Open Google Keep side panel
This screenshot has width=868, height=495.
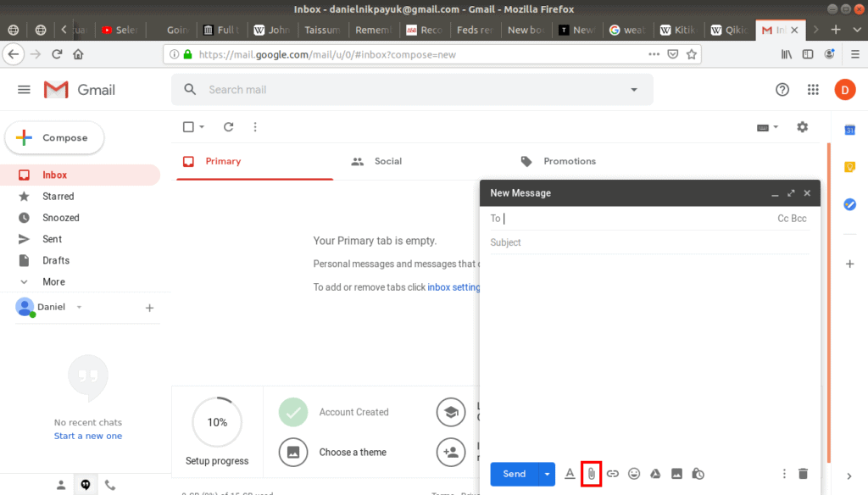[849, 167]
